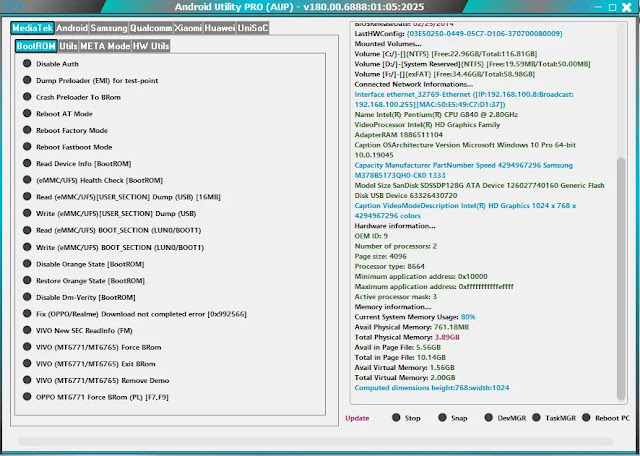
Task: Select Dump Preloader (EMI) for test-point
Action: pyautogui.click(x=91, y=80)
